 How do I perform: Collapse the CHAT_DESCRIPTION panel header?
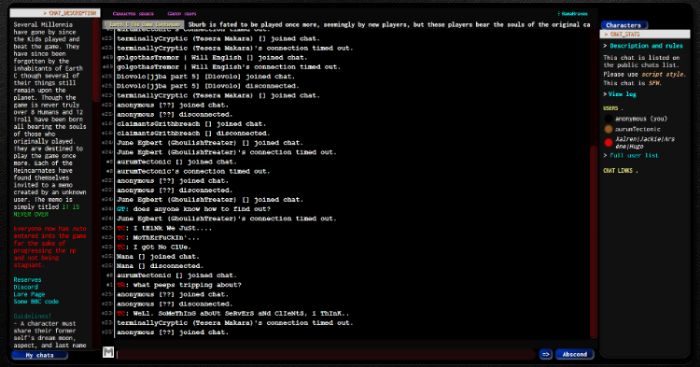[55, 13]
